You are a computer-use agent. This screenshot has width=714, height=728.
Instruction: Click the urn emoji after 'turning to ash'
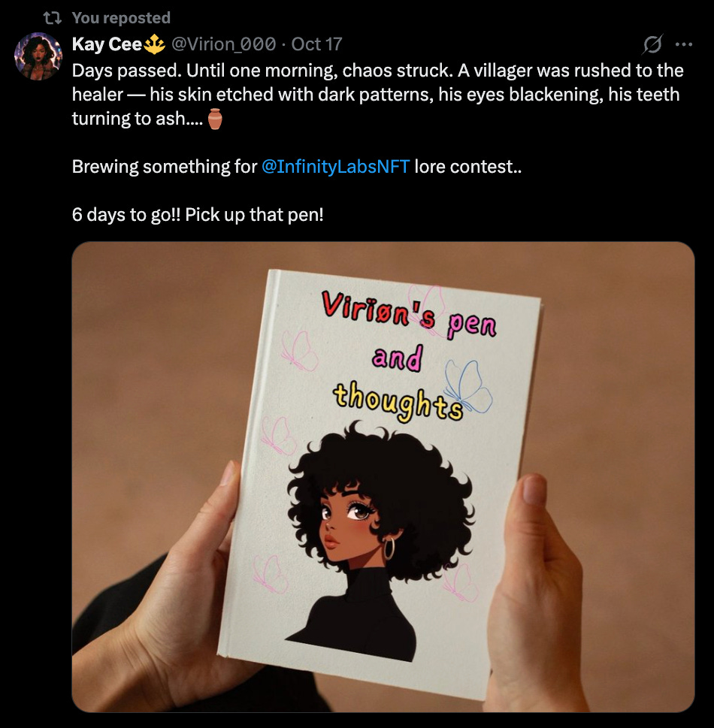[x=215, y=119]
